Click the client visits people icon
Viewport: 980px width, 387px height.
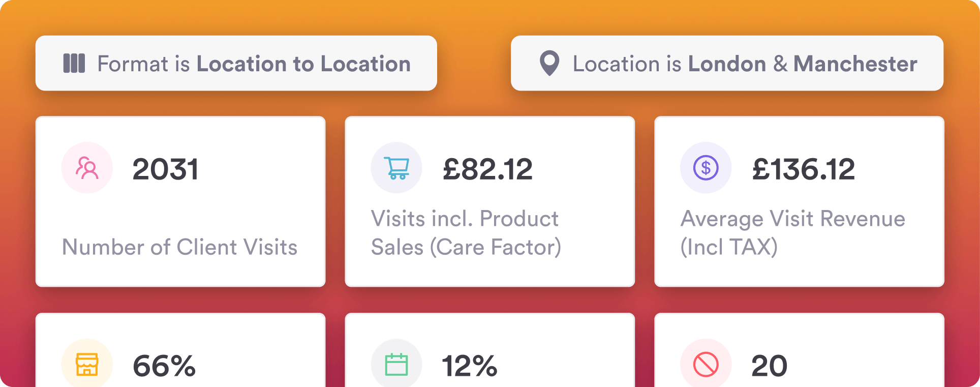click(x=87, y=168)
